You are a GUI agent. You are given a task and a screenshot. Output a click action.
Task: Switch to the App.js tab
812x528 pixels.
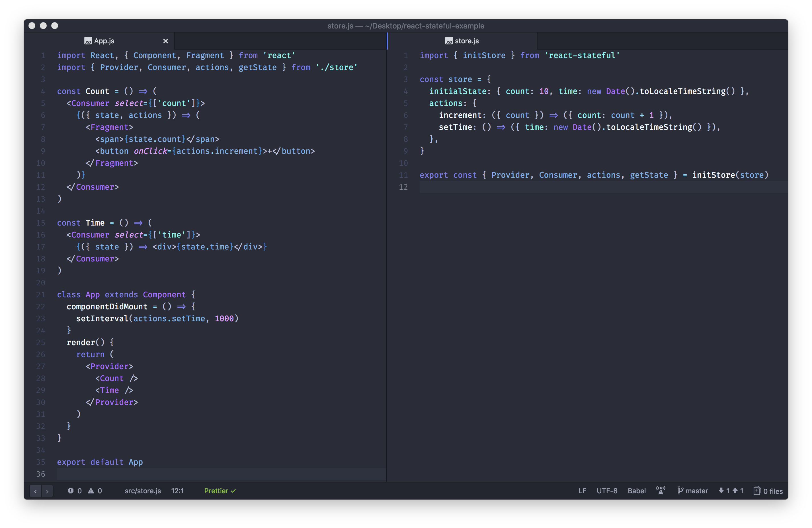[104, 41]
